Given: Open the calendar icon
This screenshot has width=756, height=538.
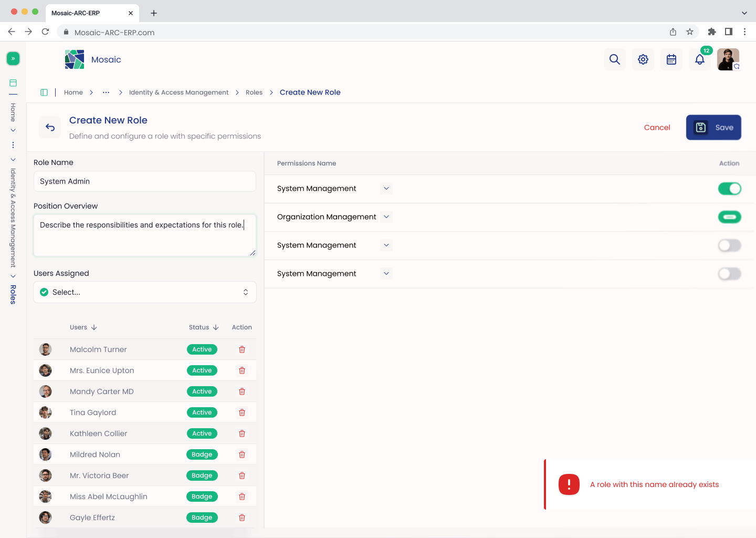Looking at the screenshot, I should 671,59.
